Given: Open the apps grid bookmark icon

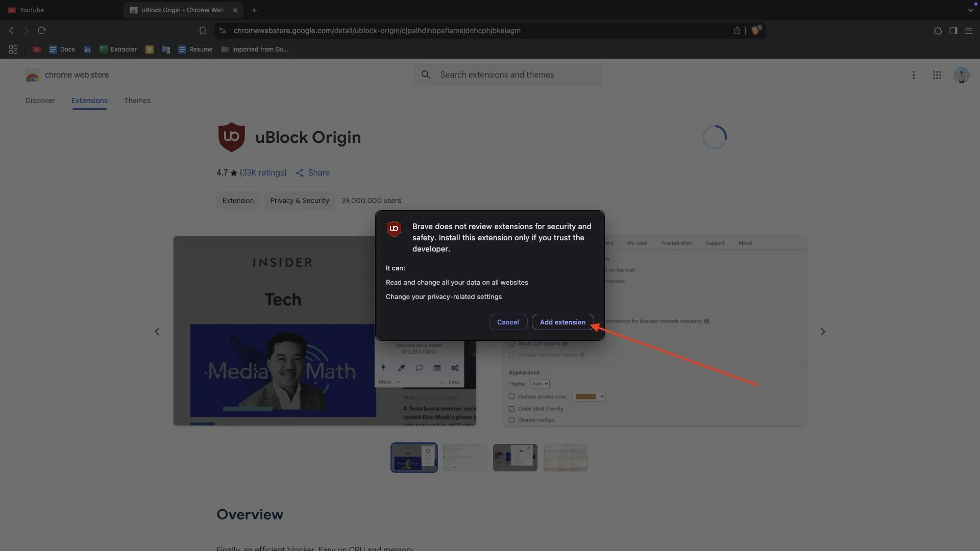Looking at the screenshot, I should tap(13, 49).
